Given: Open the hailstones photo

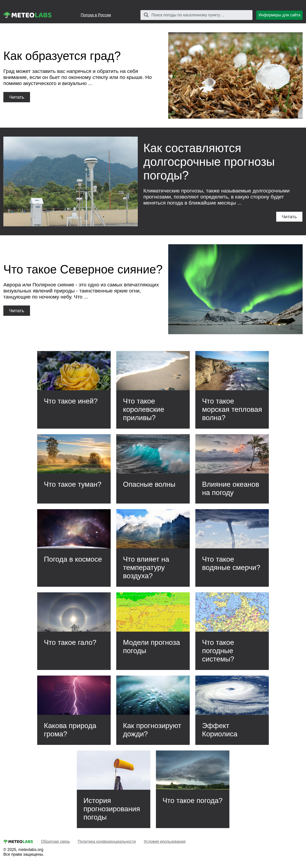Looking at the screenshot, I should coord(235,76).
